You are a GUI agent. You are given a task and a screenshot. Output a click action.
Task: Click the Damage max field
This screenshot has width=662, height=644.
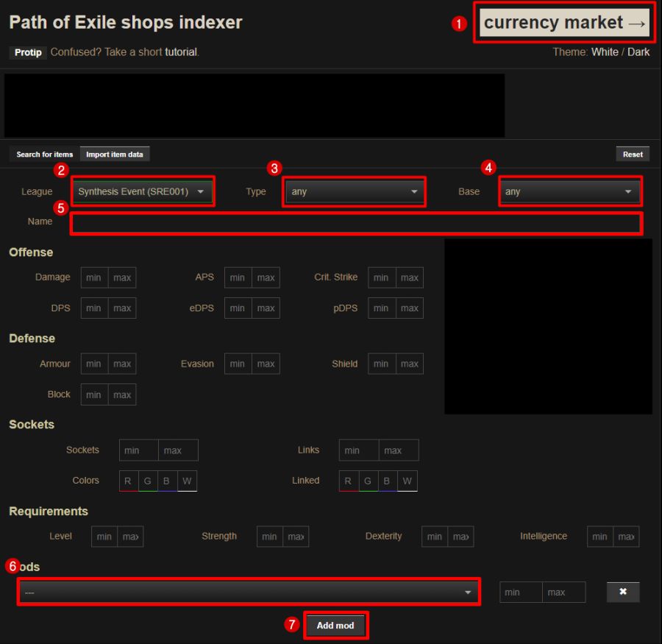pos(122,277)
